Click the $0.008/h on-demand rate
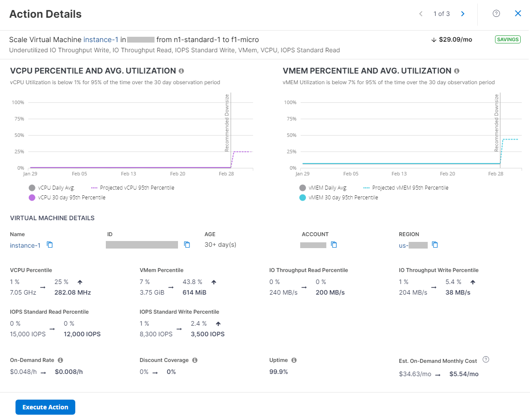 pos(69,372)
